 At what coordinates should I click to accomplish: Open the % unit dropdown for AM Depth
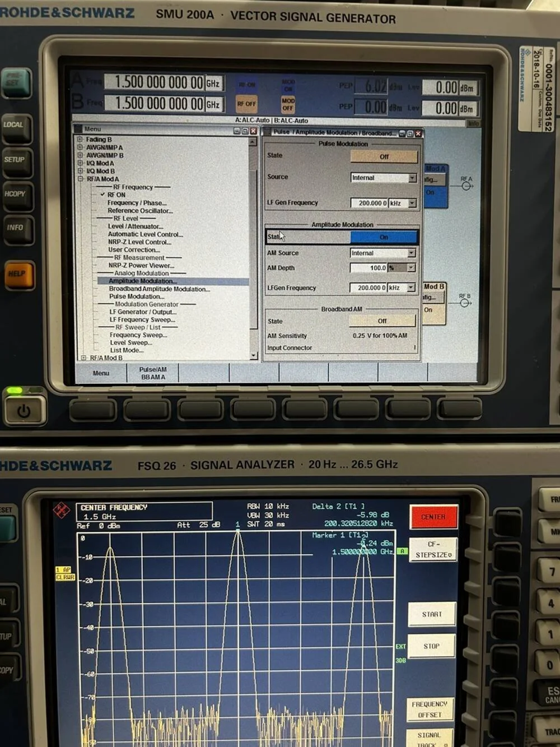412,268
